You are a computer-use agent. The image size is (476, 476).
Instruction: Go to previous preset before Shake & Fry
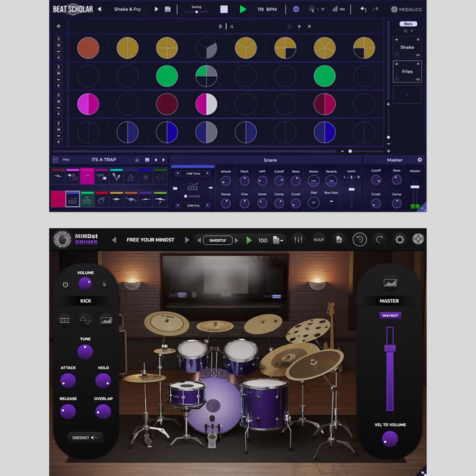[x=100, y=9]
